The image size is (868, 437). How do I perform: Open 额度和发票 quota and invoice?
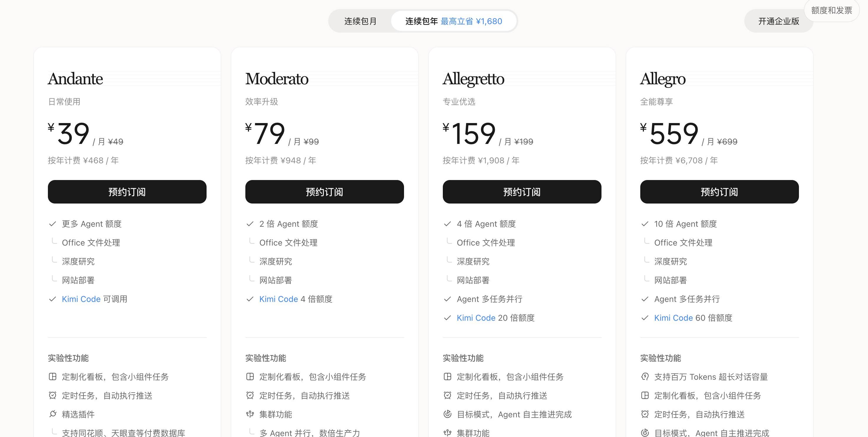tap(832, 11)
